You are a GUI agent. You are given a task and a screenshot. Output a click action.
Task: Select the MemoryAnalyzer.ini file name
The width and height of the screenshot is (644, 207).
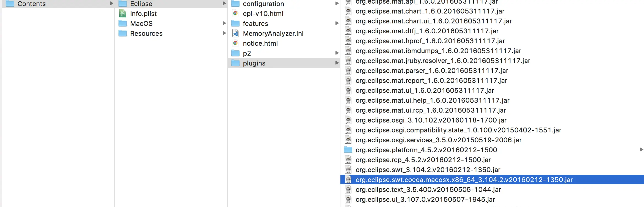click(x=273, y=33)
